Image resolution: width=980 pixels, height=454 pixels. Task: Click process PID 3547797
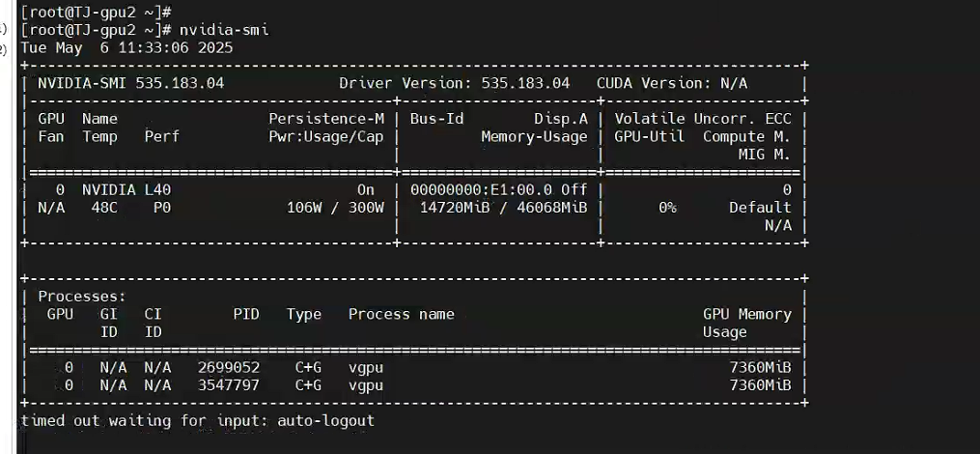(228, 385)
